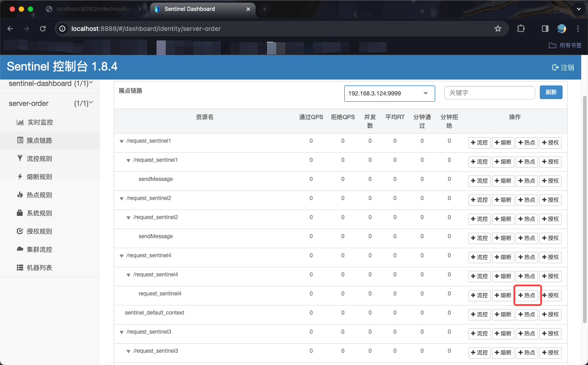The image size is (588, 365).
Task: Click the 资源名 column header
Action: click(205, 117)
